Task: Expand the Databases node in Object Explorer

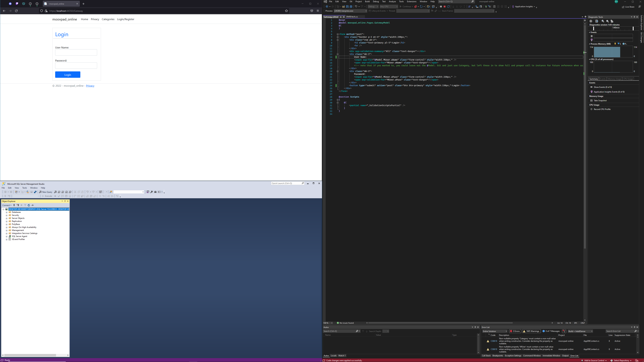Action: pos(7,212)
